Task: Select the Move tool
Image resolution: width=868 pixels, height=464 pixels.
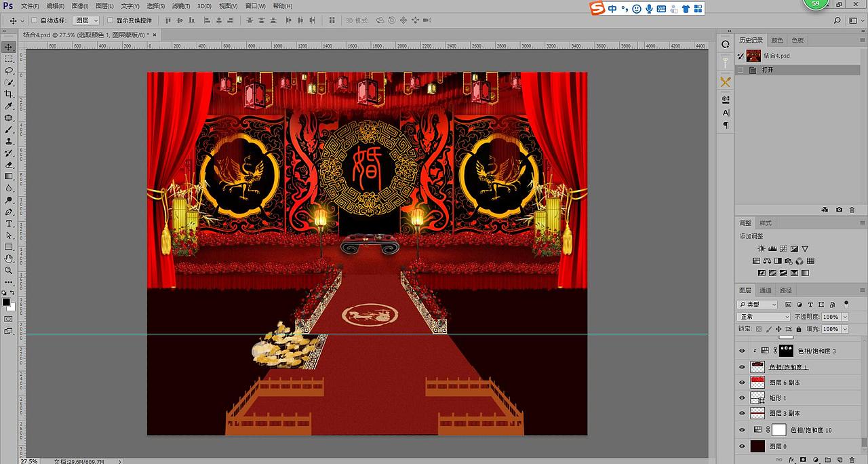Action: click(x=9, y=47)
